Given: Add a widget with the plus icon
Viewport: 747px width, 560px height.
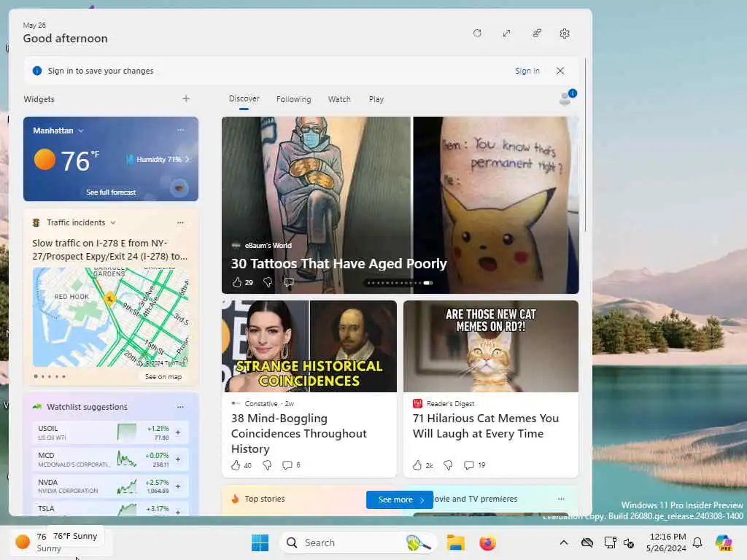Looking at the screenshot, I should click(186, 98).
